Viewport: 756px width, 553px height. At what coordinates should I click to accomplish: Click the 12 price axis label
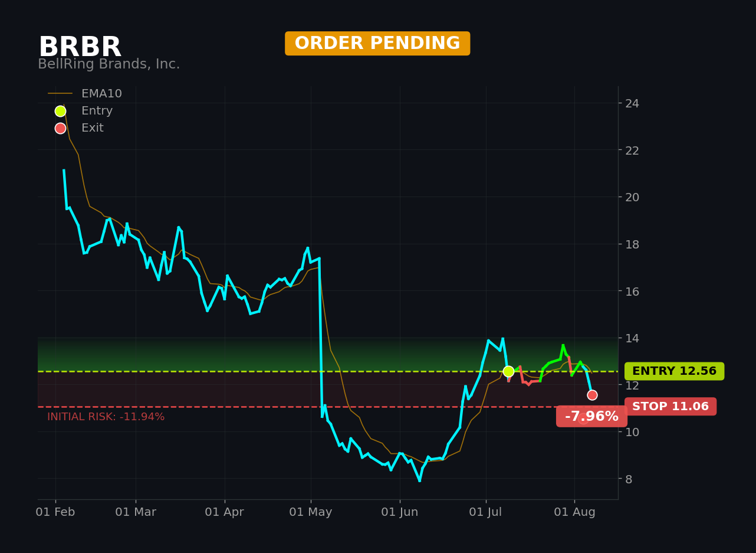click(632, 385)
